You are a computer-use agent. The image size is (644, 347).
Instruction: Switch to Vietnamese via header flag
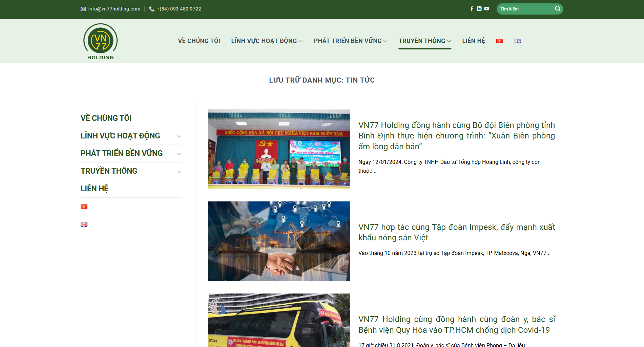(x=500, y=41)
